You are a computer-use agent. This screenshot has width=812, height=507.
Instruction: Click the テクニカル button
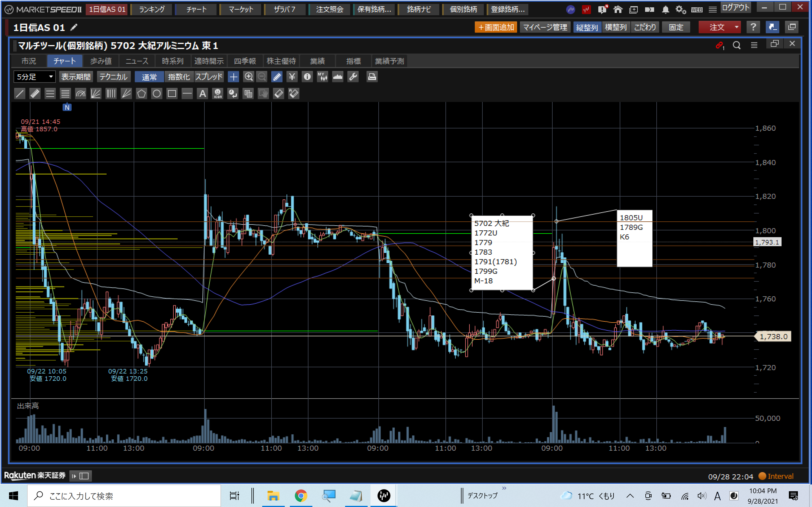113,77
